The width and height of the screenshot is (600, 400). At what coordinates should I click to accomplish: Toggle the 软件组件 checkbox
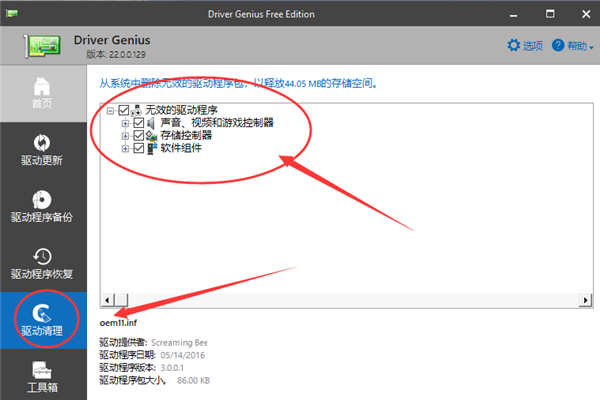point(139,148)
